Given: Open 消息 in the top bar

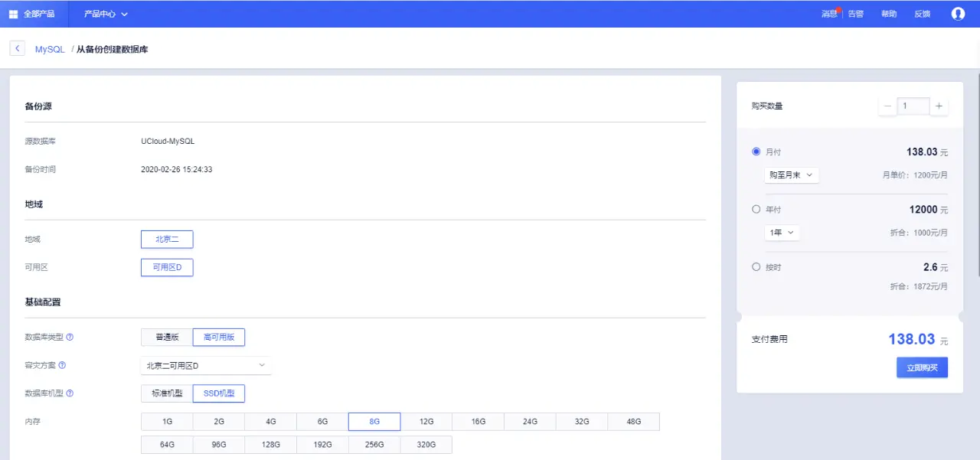Looking at the screenshot, I should (829, 14).
